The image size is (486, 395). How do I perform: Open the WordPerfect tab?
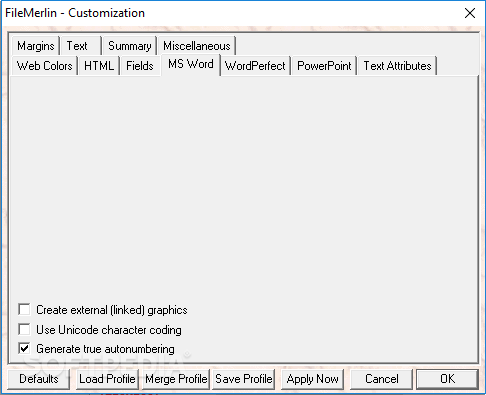(x=255, y=66)
